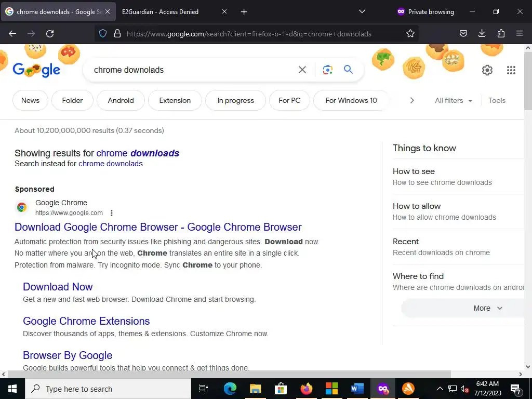Click the Google search input field

193,70
